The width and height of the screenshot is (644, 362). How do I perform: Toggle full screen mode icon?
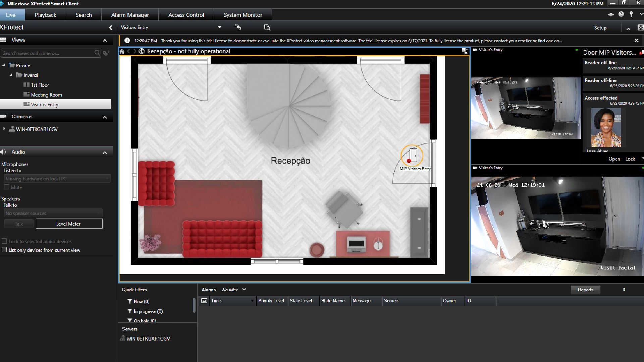(640, 27)
